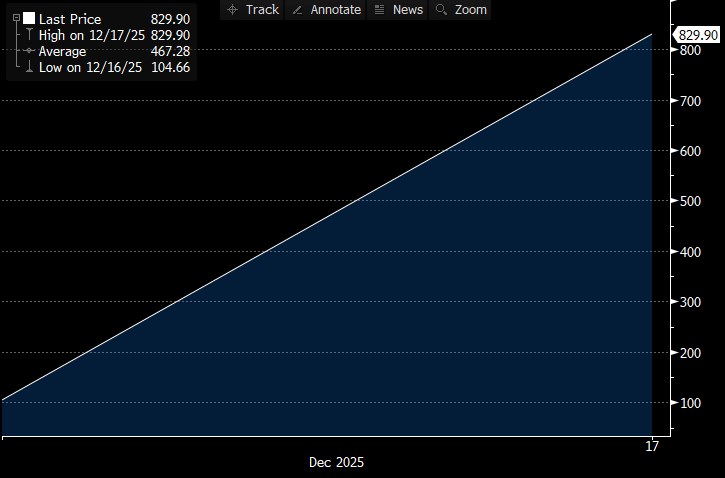Click the High marker icon in legend
This screenshot has height=478, width=725.
coord(29,35)
